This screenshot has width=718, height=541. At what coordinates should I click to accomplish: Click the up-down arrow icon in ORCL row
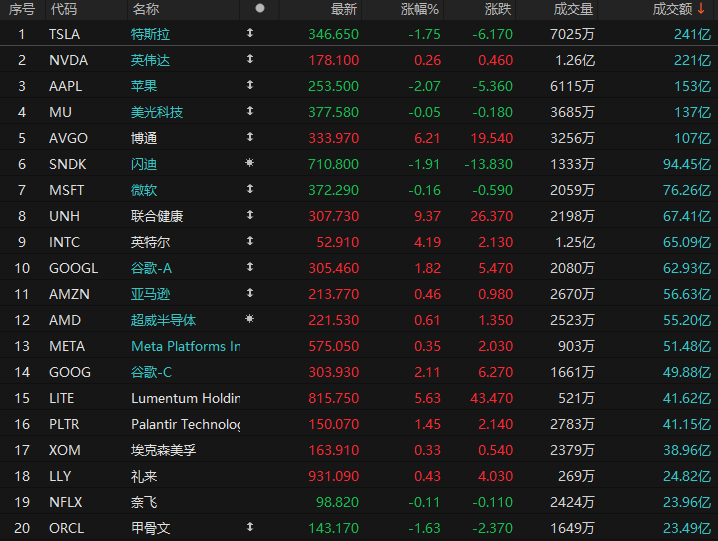click(250, 527)
